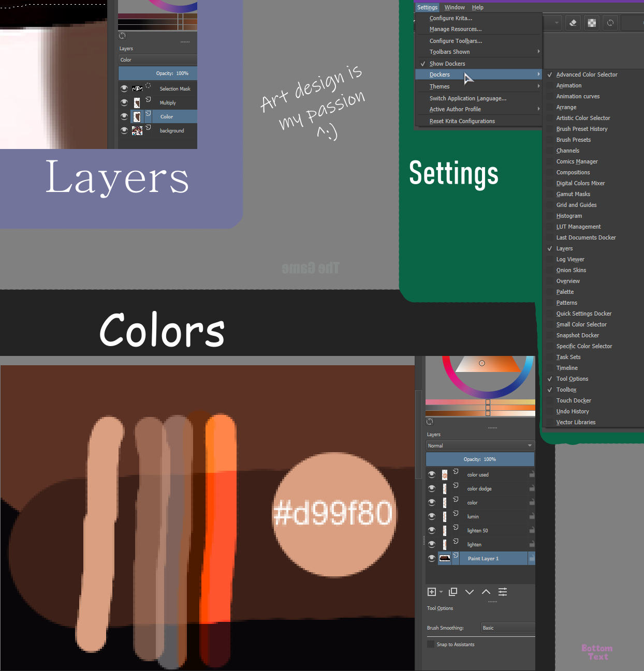Toggle visibility of 'Paint Layer 1'
Image resolution: width=644 pixels, height=671 pixels.
pyautogui.click(x=432, y=558)
